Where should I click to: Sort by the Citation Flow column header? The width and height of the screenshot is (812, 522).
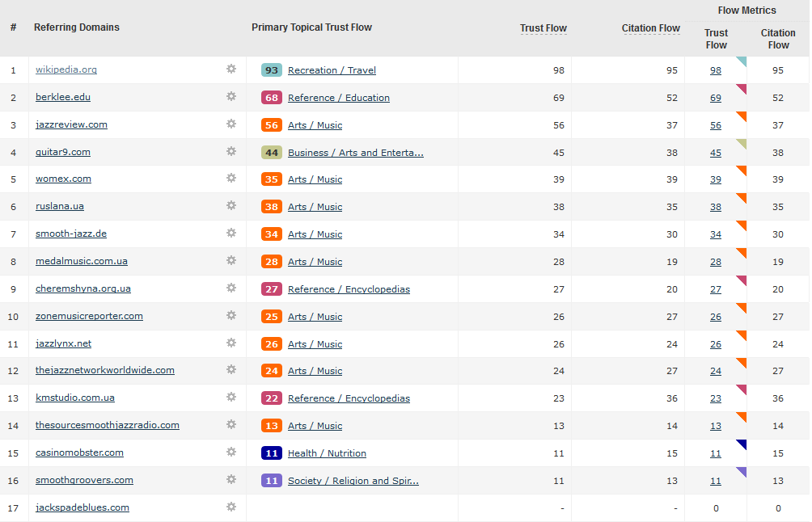(651, 28)
